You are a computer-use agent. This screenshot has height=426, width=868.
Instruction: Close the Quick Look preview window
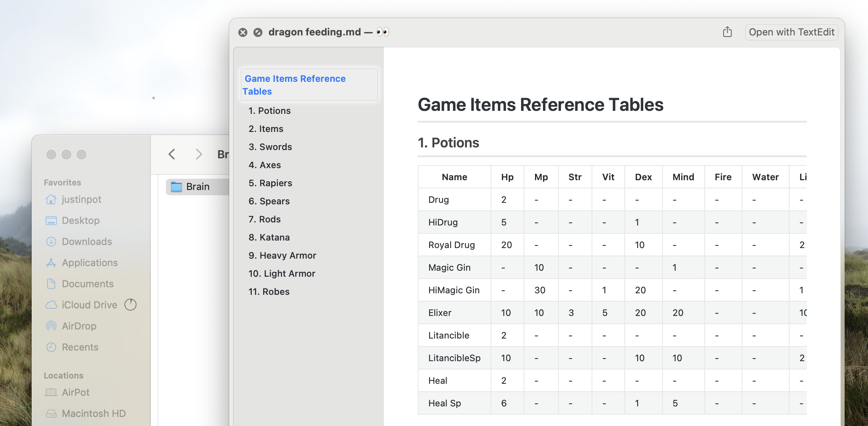[x=243, y=32]
